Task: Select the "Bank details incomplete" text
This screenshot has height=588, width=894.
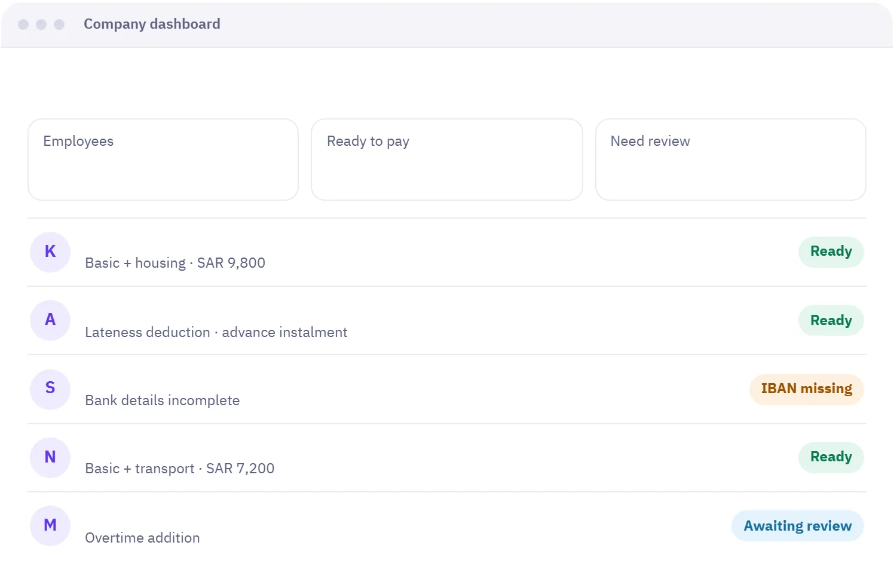Action: coord(163,400)
